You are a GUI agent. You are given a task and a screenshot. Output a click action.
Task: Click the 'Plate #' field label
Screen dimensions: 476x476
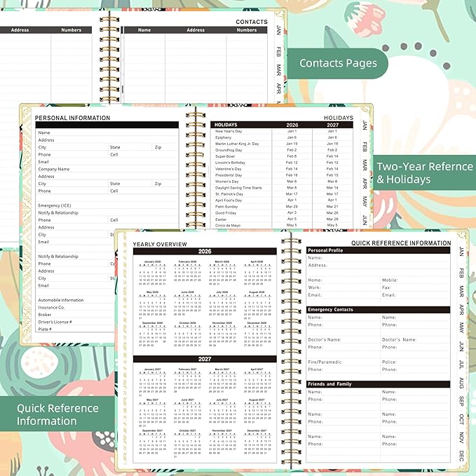pyautogui.click(x=45, y=329)
